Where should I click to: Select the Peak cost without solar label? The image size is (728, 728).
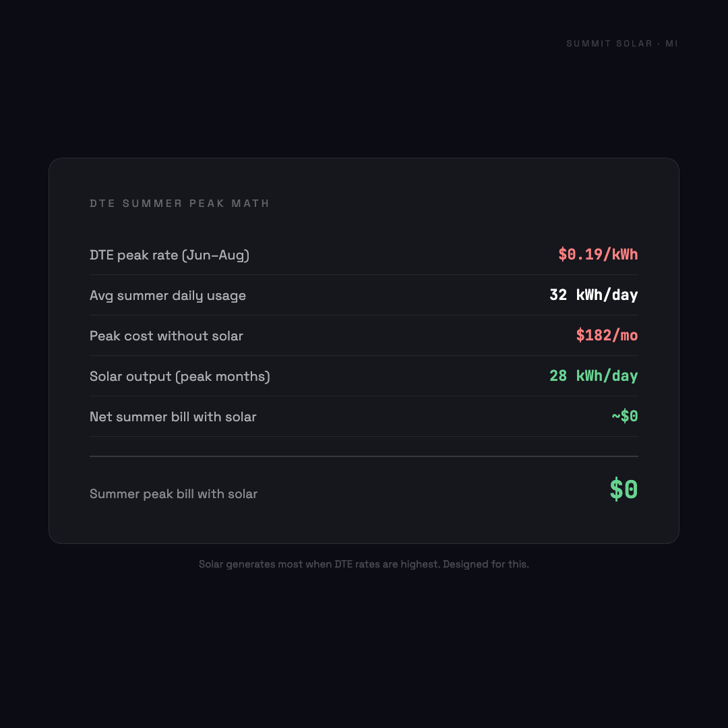coord(166,336)
